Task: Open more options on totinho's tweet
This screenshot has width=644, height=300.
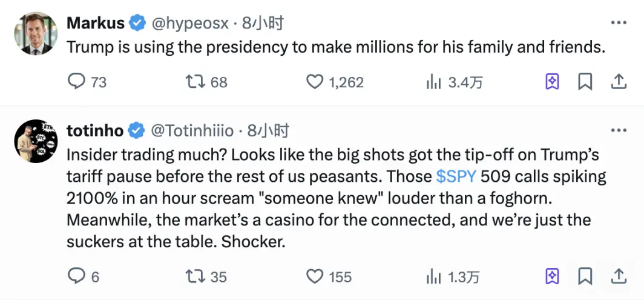Action: click(x=619, y=130)
